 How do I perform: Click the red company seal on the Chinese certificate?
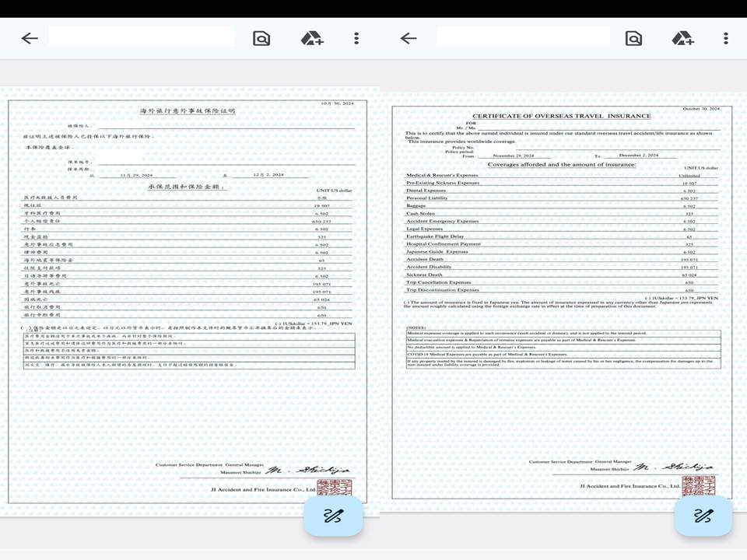(335, 487)
